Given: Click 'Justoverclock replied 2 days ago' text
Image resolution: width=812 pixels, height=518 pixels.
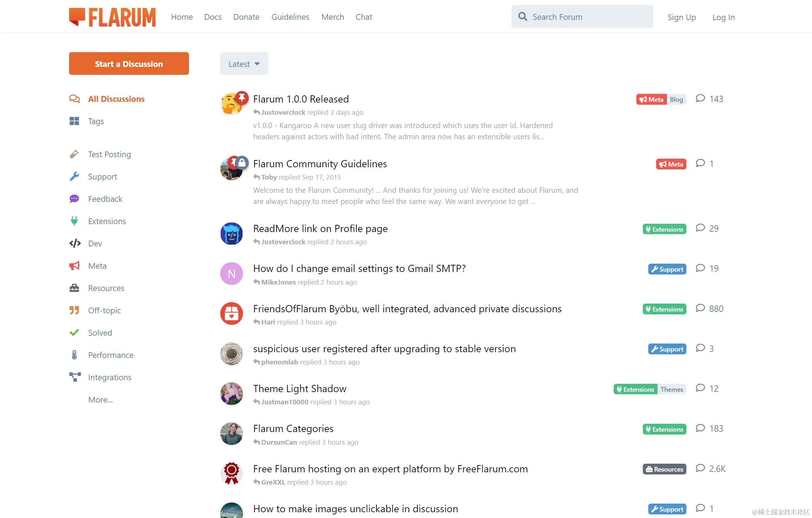Looking at the screenshot, I should (x=308, y=113).
